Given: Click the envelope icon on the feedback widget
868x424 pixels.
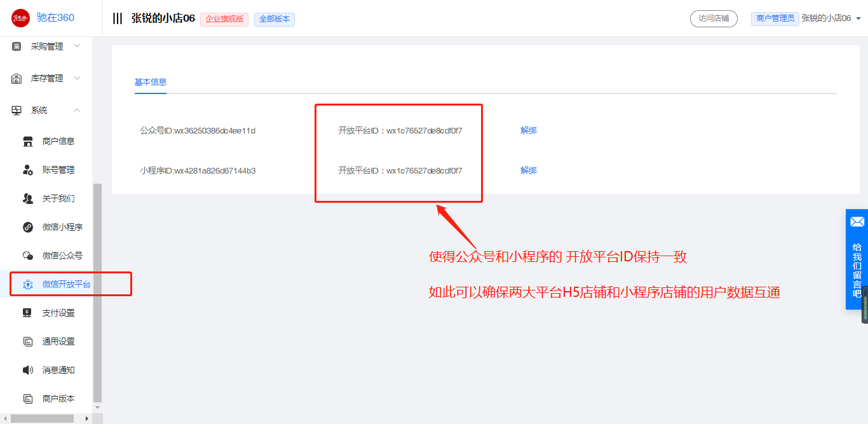Looking at the screenshot, I should click(x=857, y=222).
